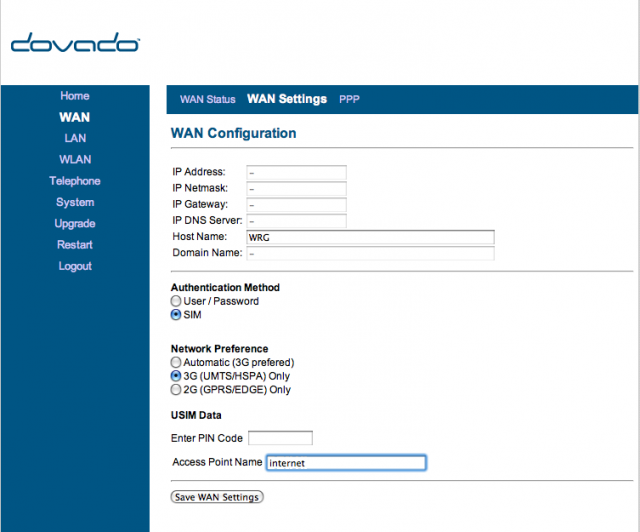Open the Home page in sidebar
The height and width of the screenshot is (532, 640).
75,96
